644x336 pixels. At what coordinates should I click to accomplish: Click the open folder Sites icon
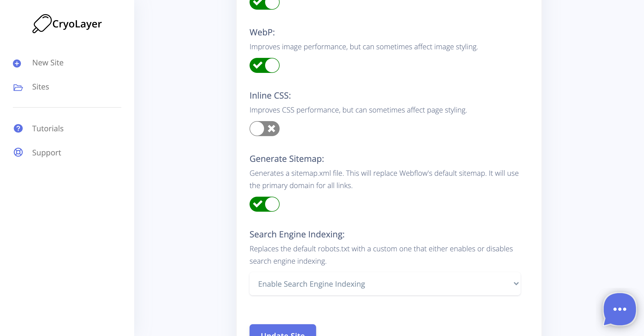[x=18, y=87]
